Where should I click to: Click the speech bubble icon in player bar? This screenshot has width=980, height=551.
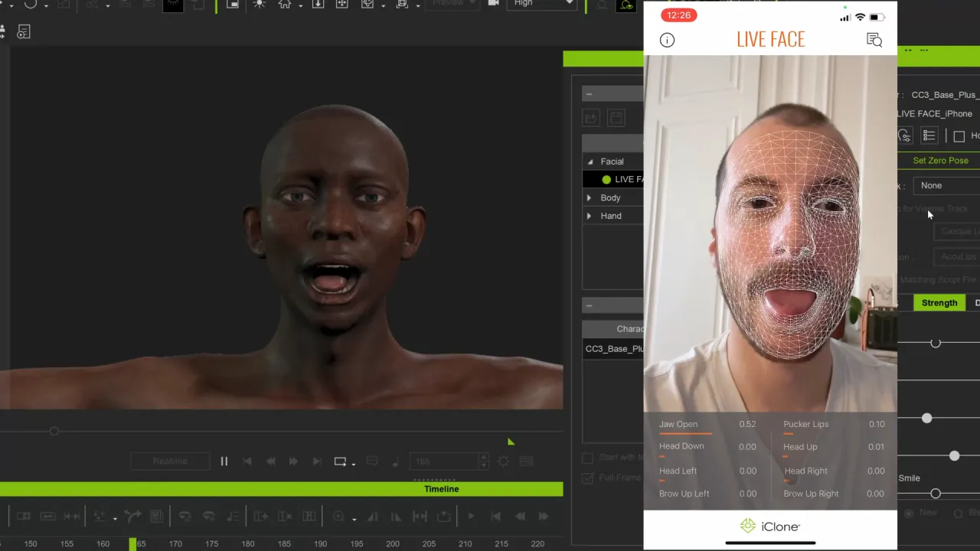pyautogui.click(x=372, y=461)
